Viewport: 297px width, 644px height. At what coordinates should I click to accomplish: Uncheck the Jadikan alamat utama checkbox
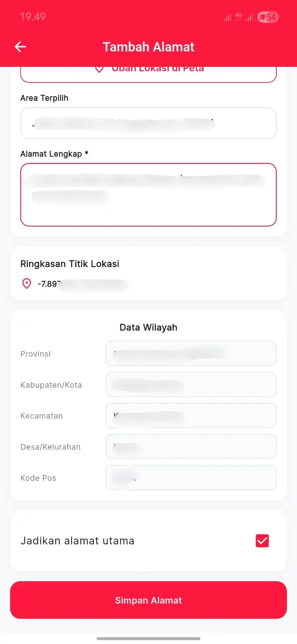click(262, 541)
